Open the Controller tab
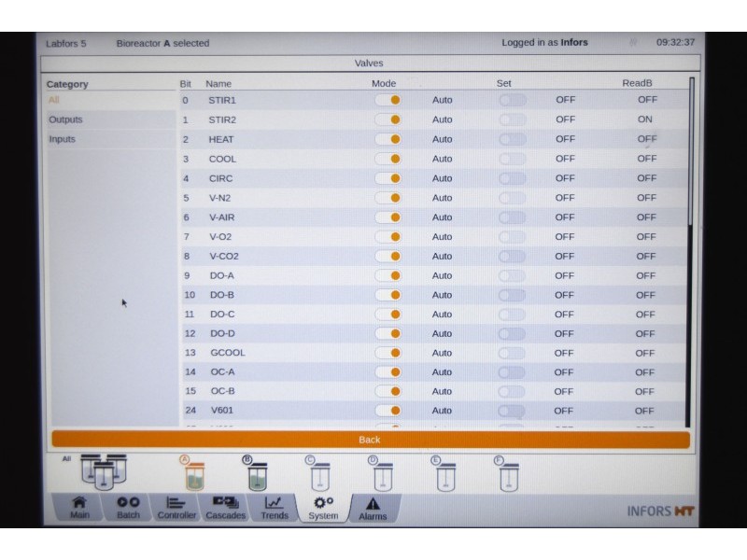Image resolution: width=747 pixels, height=560 pixels. [x=176, y=507]
